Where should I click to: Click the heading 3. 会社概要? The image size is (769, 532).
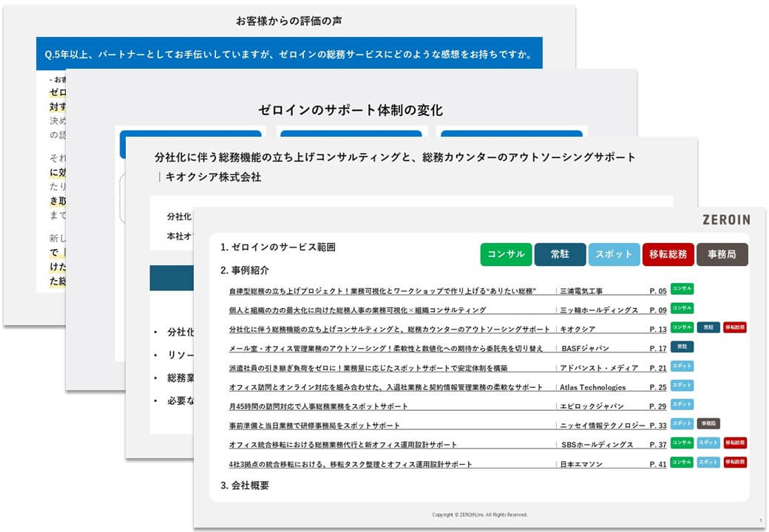pyautogui.click(x=245, y=485)
